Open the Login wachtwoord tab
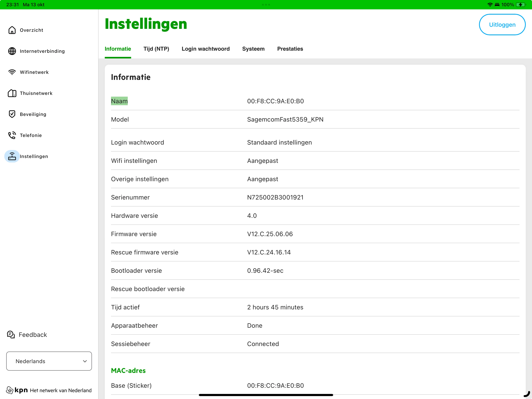The height and width of the screenshot is (399, 532). [205, 49]
